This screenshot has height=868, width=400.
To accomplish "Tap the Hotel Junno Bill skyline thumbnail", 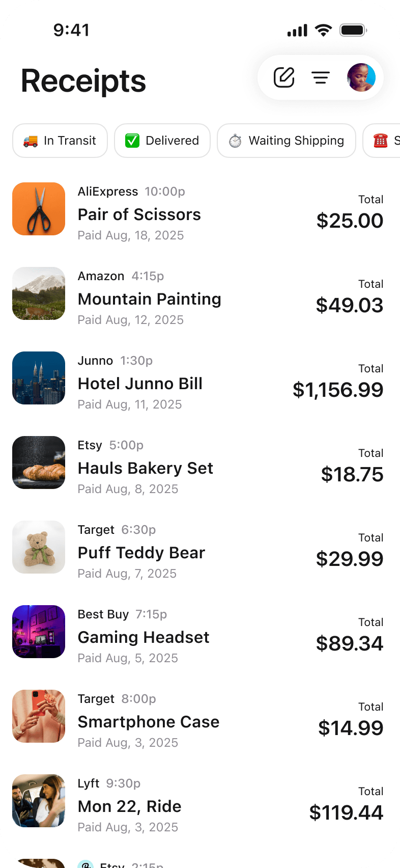I will pyautogui.click(x=39, y=378).
